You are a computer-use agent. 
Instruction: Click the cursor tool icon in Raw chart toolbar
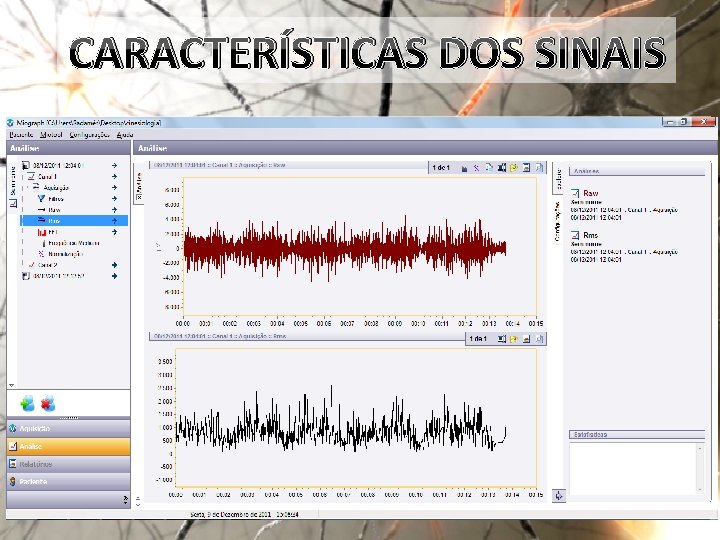(x=477, y=168)
